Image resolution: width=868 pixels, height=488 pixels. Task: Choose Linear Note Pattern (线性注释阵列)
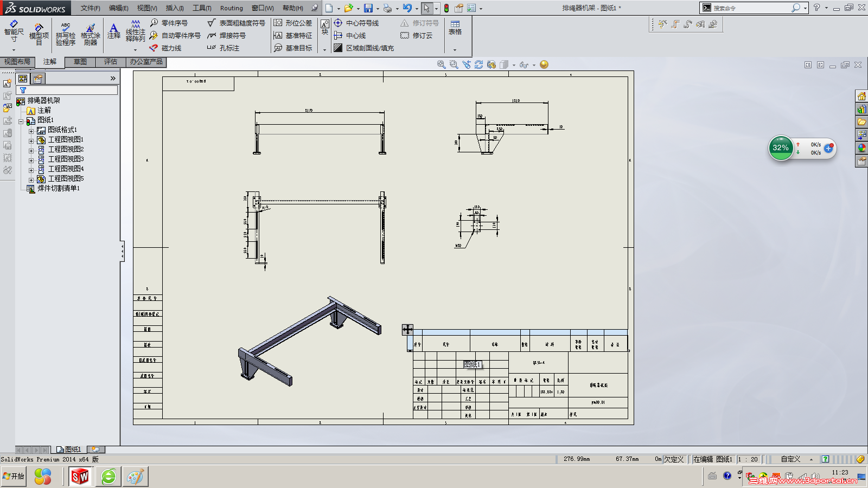coord(136,31)
